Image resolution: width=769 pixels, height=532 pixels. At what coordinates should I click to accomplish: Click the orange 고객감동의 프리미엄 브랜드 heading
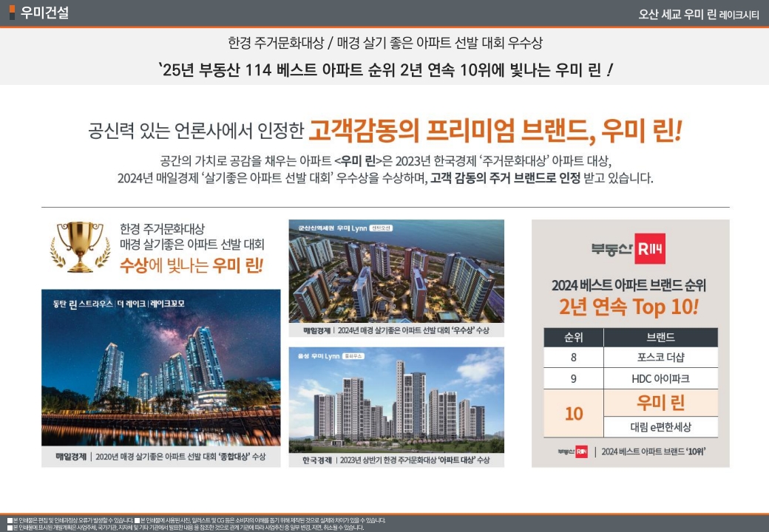click(x=495, y=132)
